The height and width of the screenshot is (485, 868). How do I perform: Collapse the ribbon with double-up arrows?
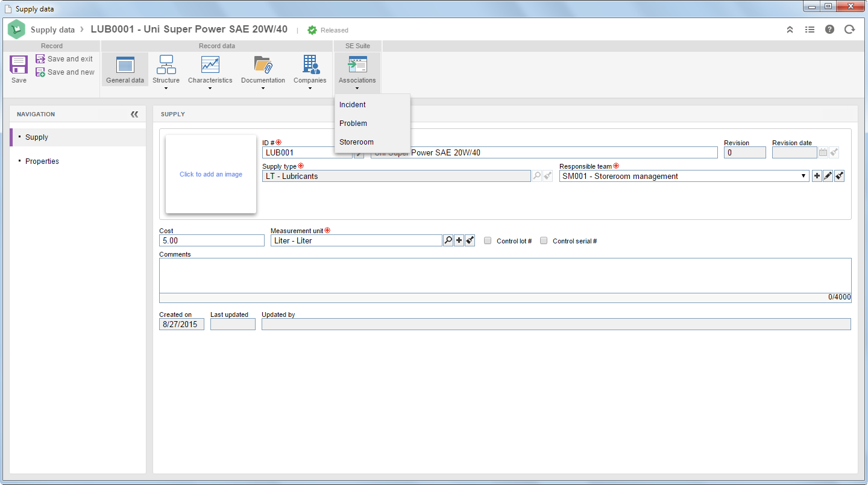790,29
